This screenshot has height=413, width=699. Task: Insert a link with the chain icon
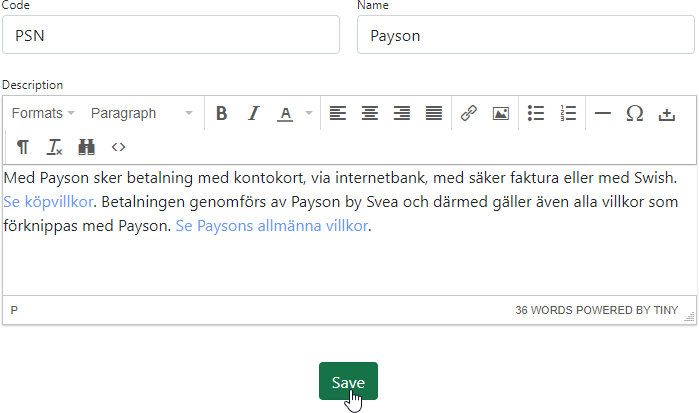pyautogui.click(x=468, y=114)
